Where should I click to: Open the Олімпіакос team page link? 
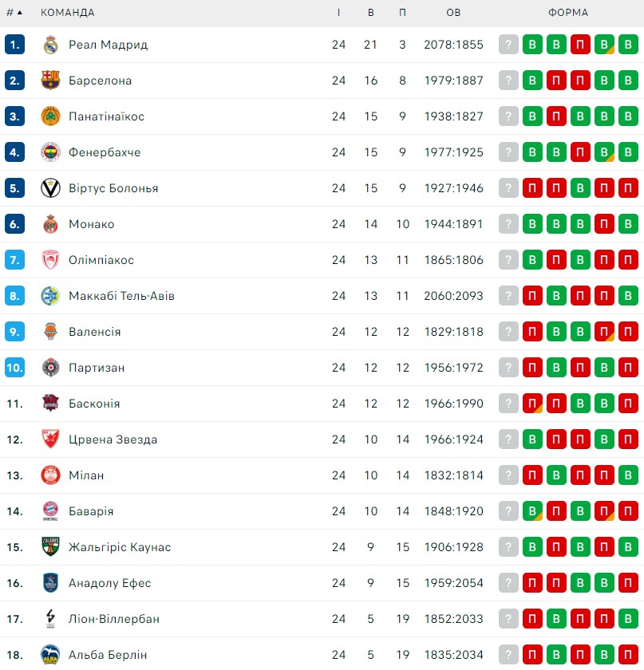(101, 260)
